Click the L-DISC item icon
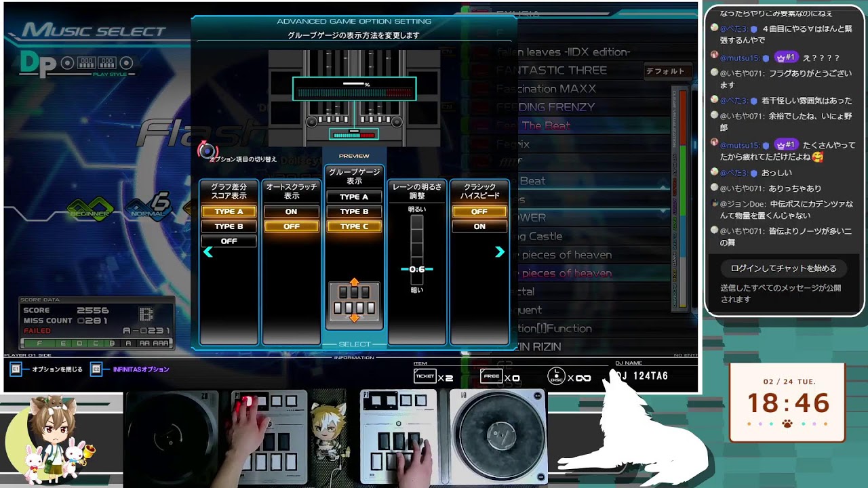 pyautogui.click(x=555, y=377)
